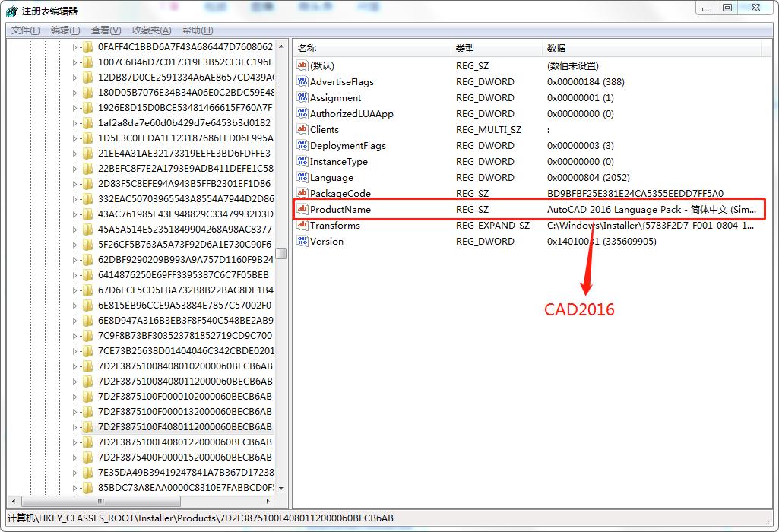Click the highlighted registry key folder icon
This screenshot has height=532, width=779.
tap(86, 428)
